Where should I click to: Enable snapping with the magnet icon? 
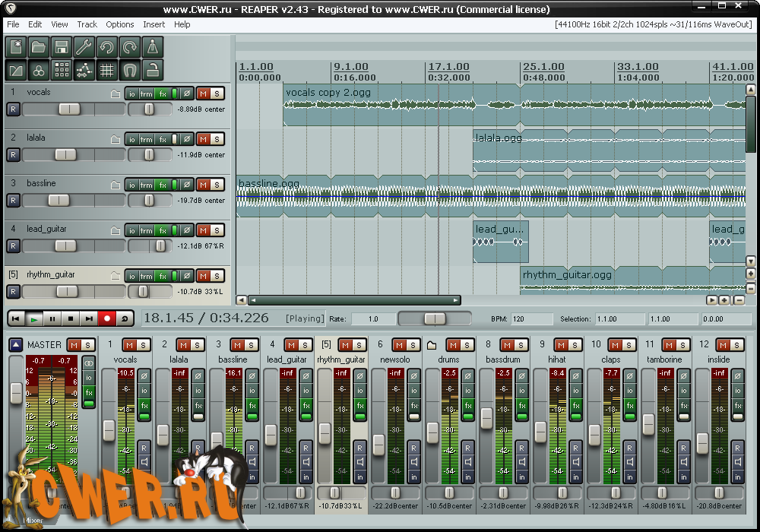130,71
